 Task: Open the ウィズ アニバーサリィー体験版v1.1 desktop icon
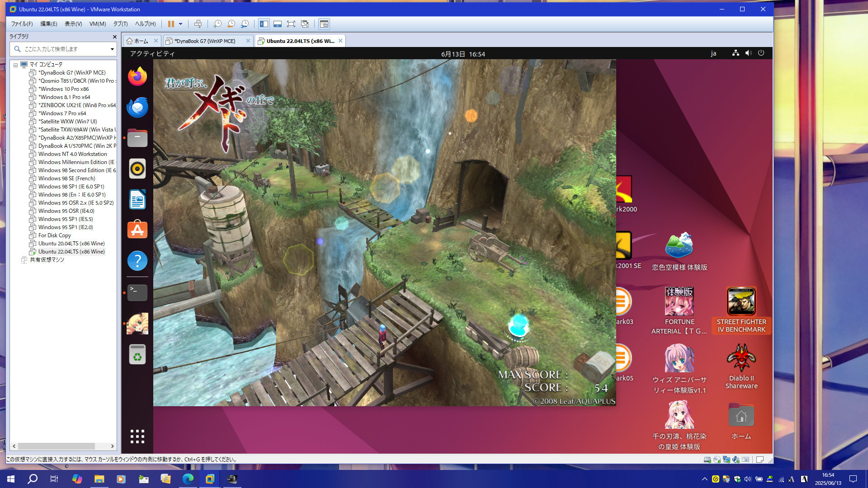679,369
